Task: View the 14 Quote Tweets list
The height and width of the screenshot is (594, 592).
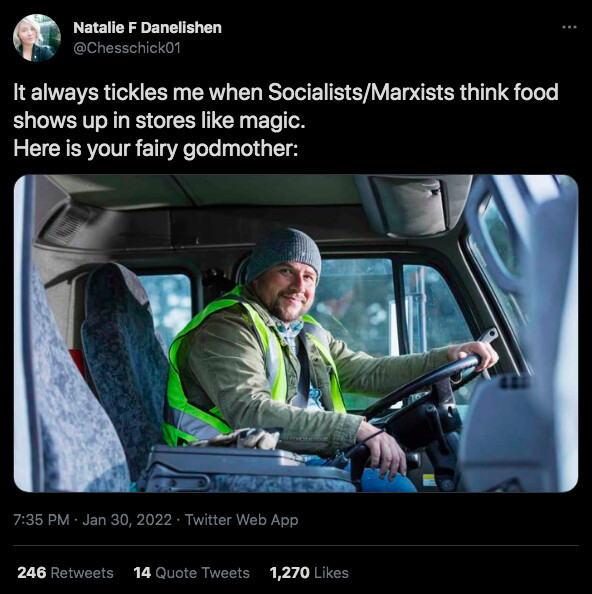Action: (191, 573)
